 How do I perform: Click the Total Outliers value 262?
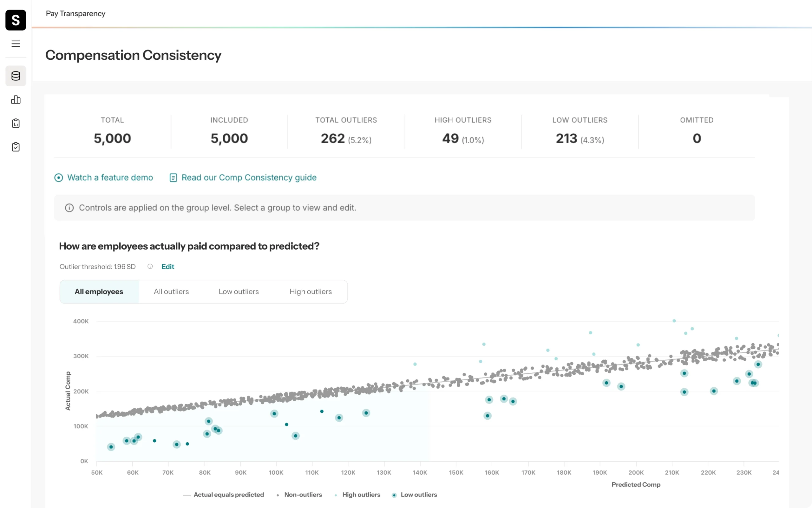332,138
